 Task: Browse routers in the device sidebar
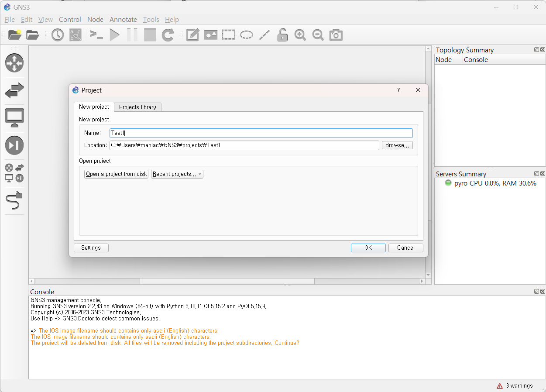pos(14,63)
